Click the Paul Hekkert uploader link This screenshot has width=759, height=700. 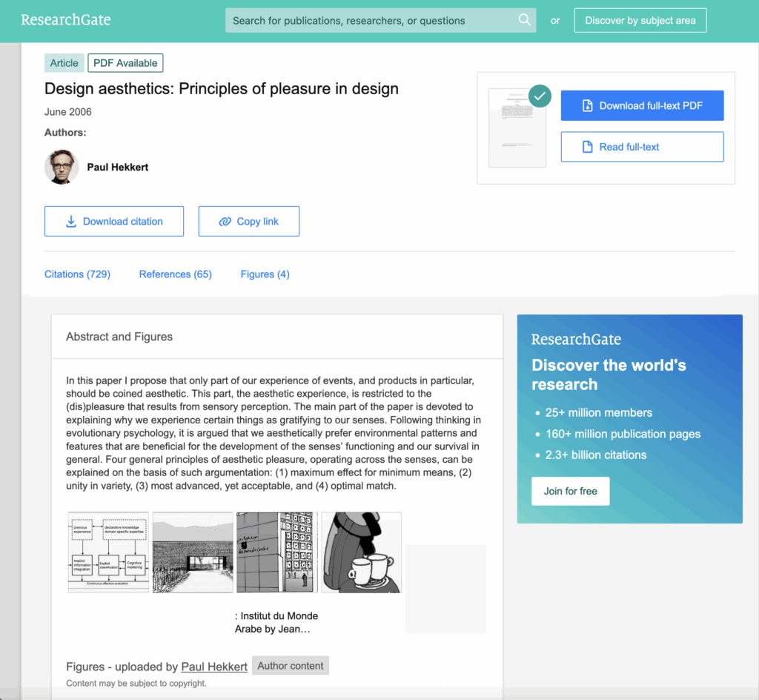pyautogui.click(x=214, y=667)
